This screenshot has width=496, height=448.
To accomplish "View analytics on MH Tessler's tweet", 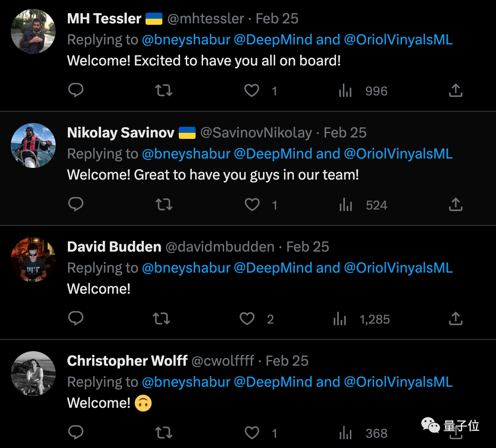I will click(345, 90).
